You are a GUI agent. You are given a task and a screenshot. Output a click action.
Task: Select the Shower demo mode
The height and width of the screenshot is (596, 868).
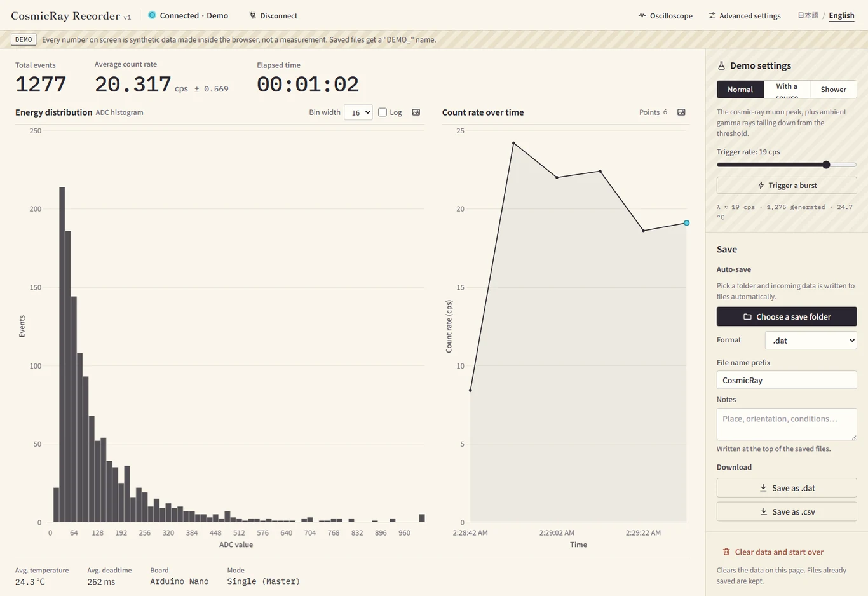pyautogui.click(x=833, y=90)
